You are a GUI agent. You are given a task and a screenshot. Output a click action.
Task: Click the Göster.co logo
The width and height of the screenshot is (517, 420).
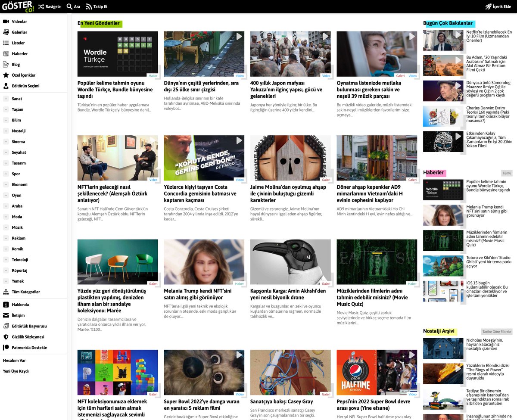[x=18, y=6]
